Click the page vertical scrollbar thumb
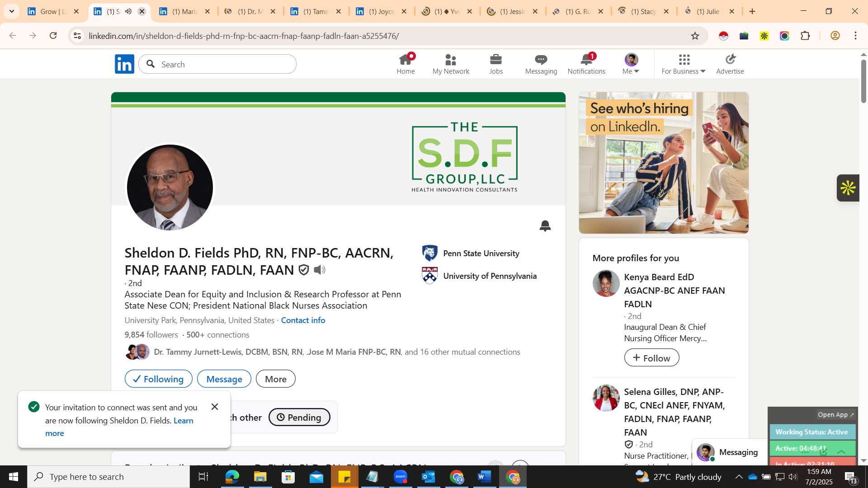 (x=863, y=81)
